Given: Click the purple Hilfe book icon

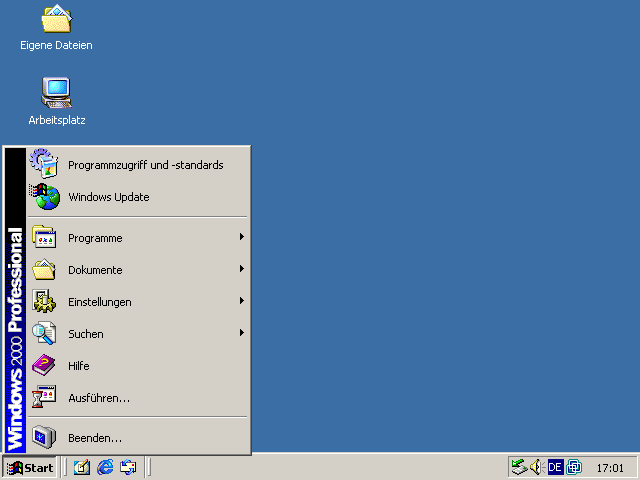Looking at the screenshot, I should [x=44, y=365].
